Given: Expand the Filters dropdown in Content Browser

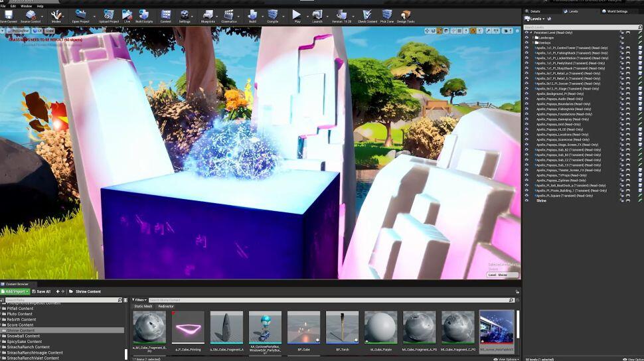Looking at the screenshot, I should point(139,300).
